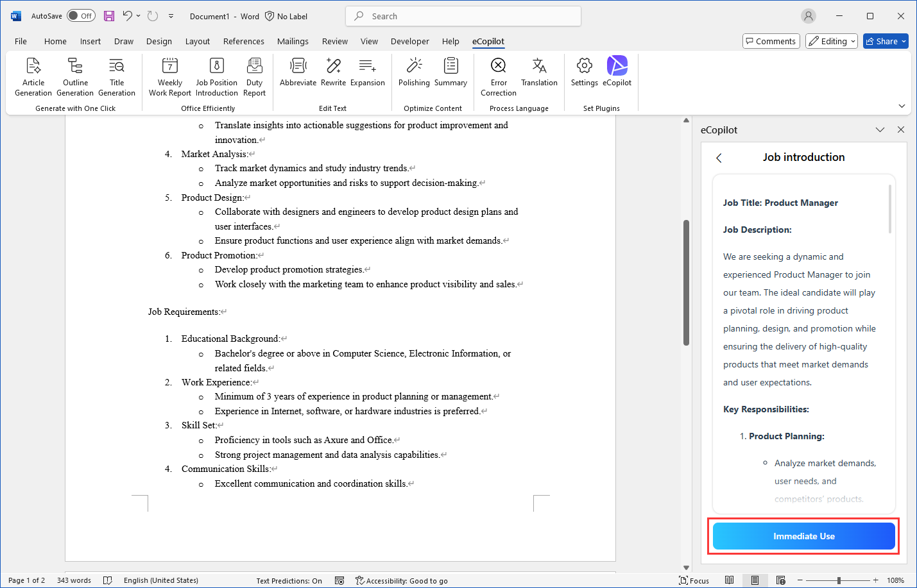Open the Weekly Work Report generator
The height and width of the screenshot is (588, 917).
click(x=169, y=76)
